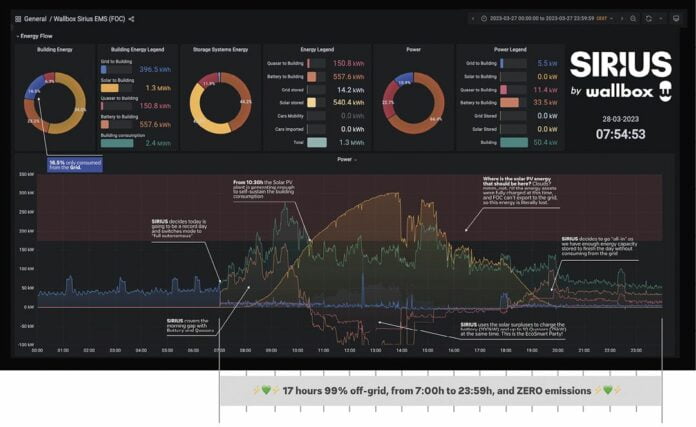Image resolution: width=696 pixels, height=427 pixels.
Task: Zoom out the dashboard time range
Action: [632, 18]
